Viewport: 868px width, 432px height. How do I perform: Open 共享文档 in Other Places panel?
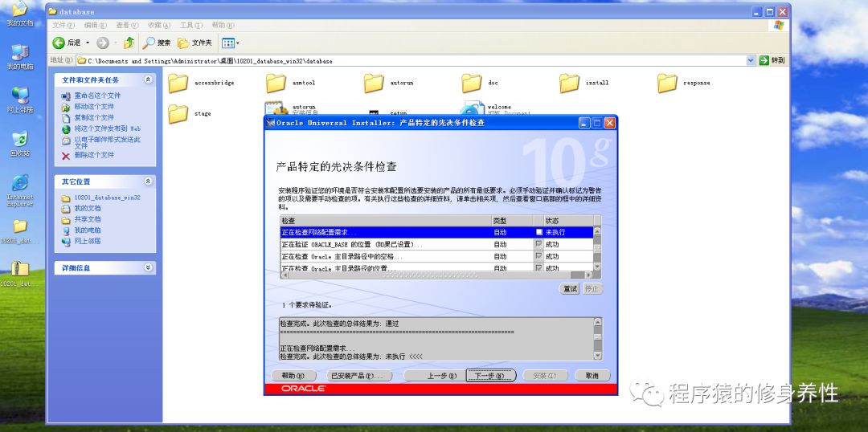pos(88,219)
